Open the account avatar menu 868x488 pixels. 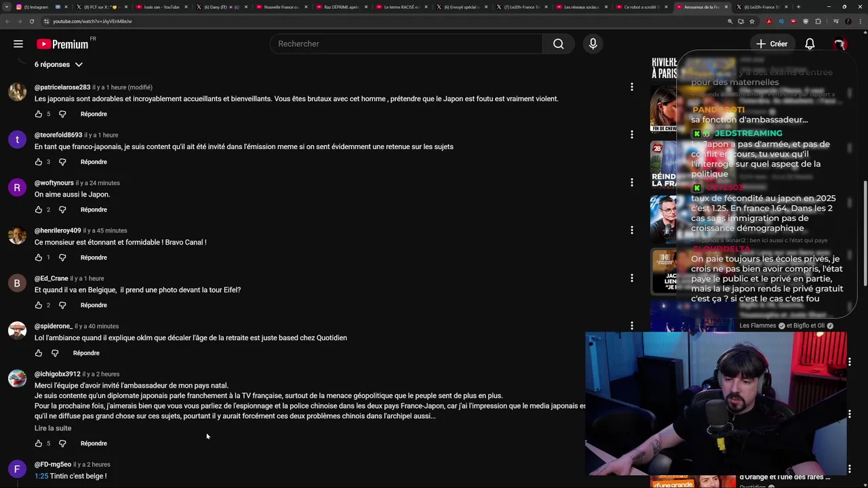tap(840, 44)
